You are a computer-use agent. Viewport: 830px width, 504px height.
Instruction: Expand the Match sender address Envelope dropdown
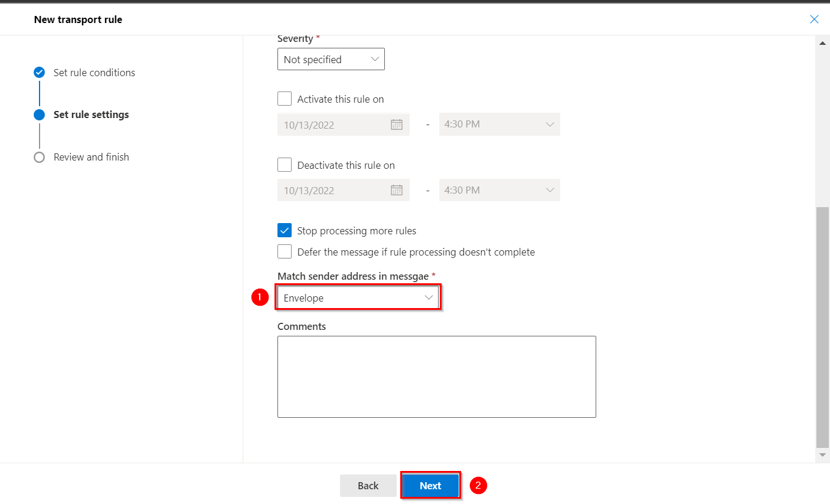(x=358, y=297)
